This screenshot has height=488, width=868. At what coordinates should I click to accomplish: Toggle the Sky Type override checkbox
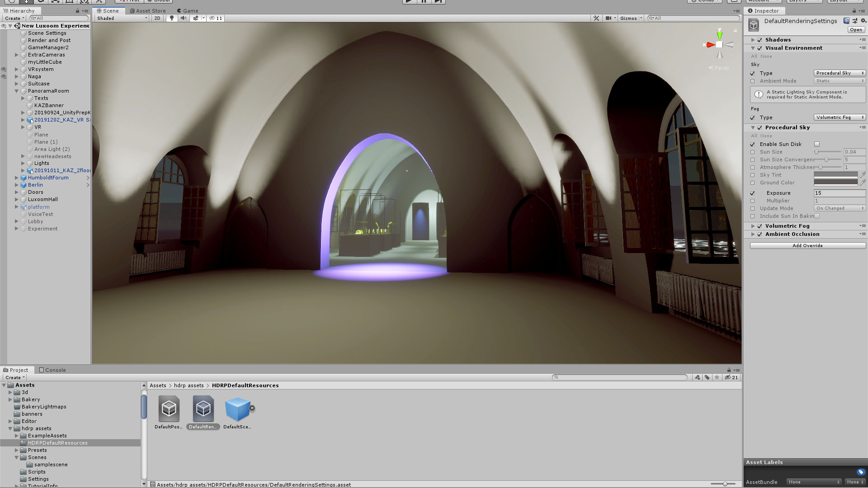(753, 73)
